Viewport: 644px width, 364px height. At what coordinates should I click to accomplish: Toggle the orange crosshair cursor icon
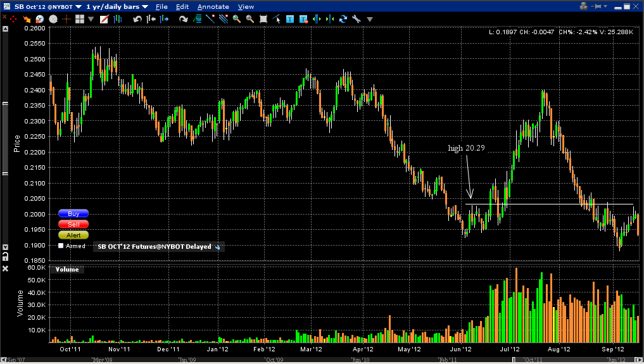tap(66, 19)
